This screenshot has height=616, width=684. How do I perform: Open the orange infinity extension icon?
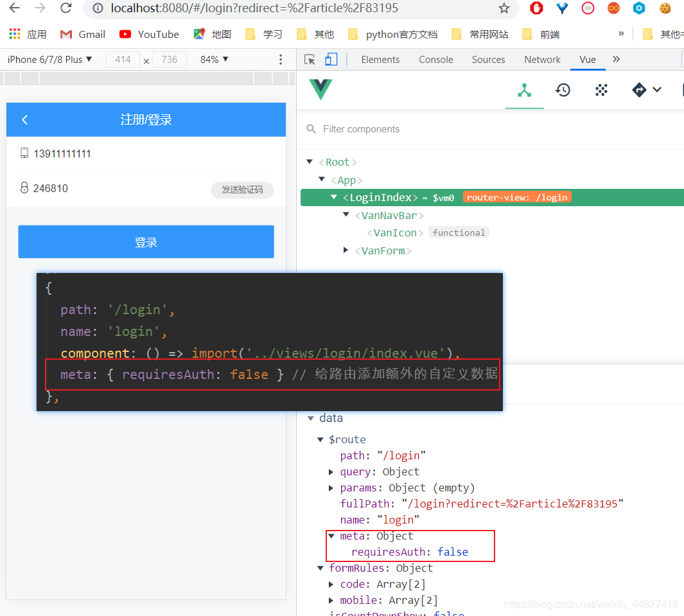tap(613, 8)
